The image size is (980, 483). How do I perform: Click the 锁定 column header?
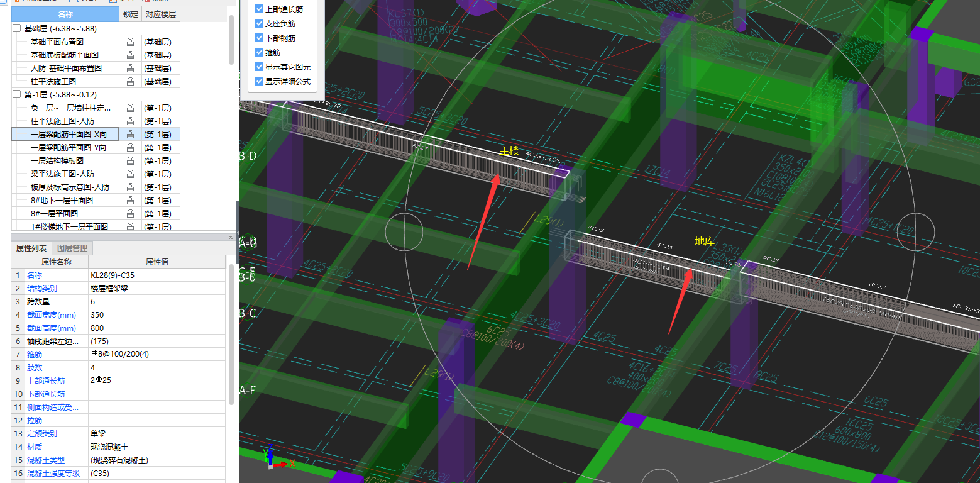130,14
